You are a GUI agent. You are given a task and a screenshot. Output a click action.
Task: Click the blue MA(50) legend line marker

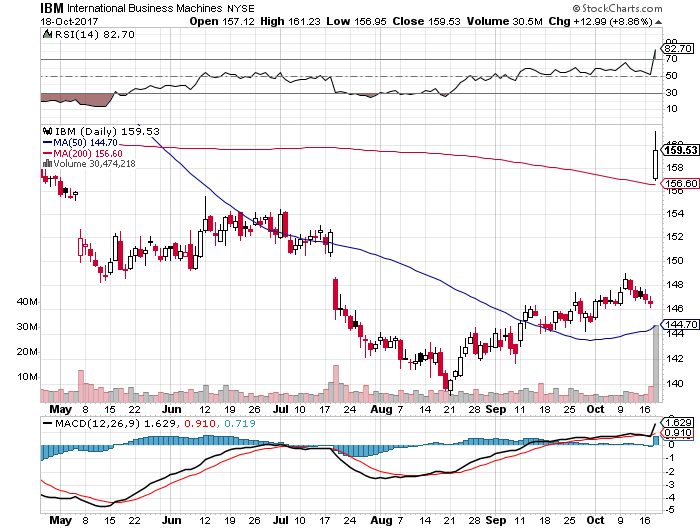coord(46,142)
